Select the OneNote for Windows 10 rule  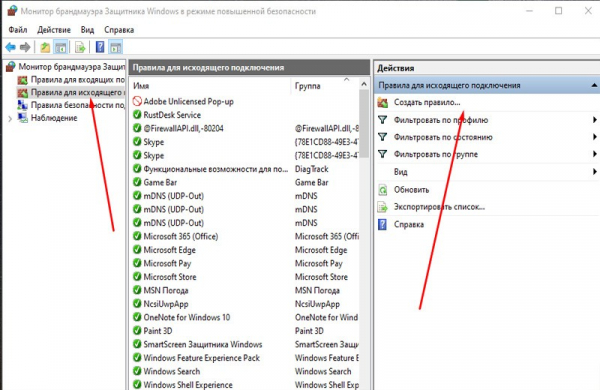click(187, 317)
